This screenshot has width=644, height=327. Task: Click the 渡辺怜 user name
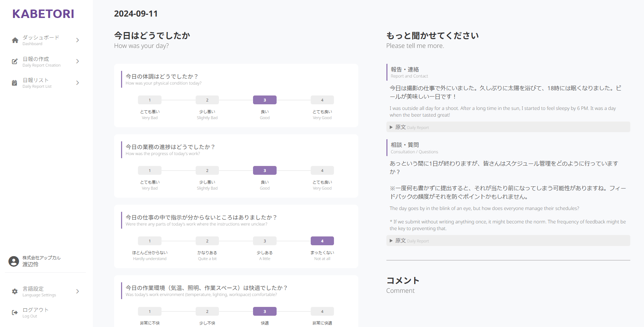31,264
